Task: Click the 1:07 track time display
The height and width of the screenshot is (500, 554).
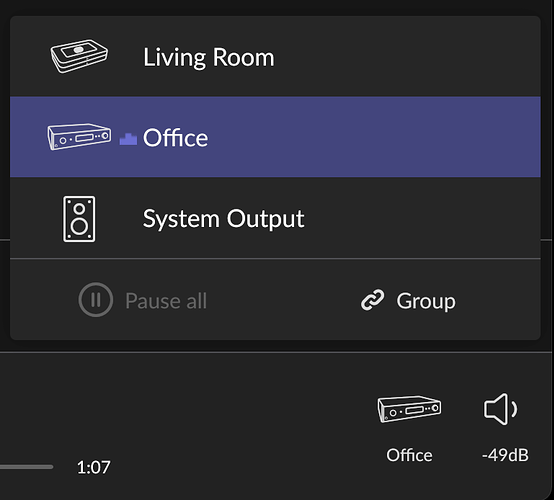Action: (94, 467)
